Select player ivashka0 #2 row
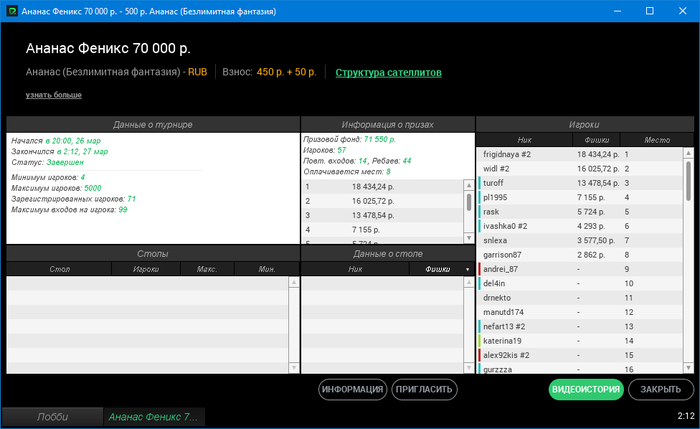Image resolution: width=700 pixels, height=429 pixels. click(x=579, y=226)
